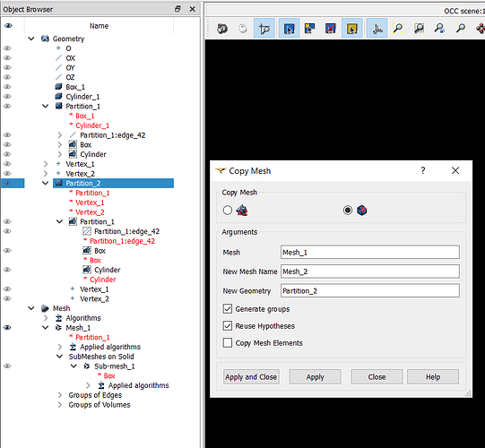The width and height of the screenshot is (485, 448).
Task: Toggle the show/hide trihedron axes icon
Action: pyautogui.click(x=377, y=29)
